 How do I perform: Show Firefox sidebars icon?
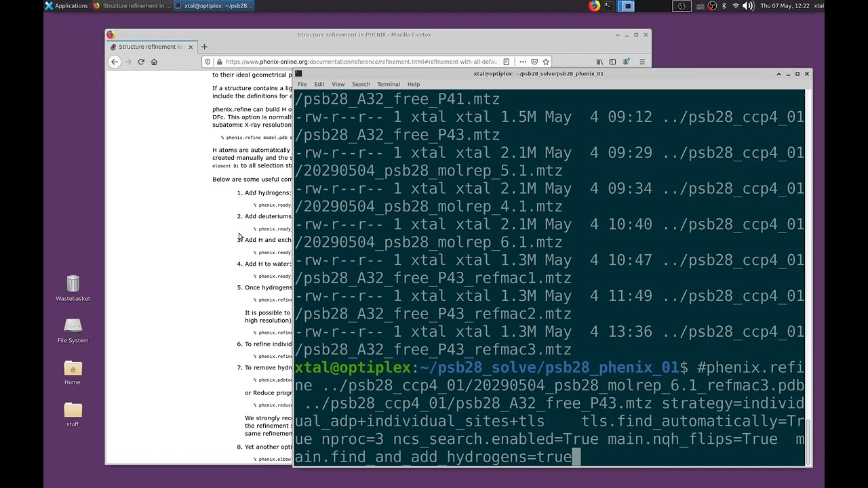point(612,62)
